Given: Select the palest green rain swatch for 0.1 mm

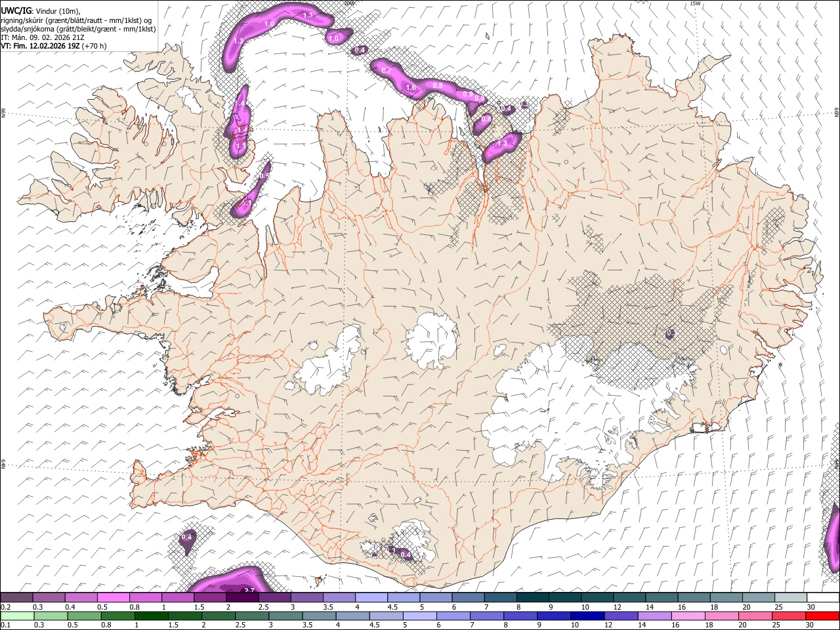Looking at the screenshot, I should point(17,616).
